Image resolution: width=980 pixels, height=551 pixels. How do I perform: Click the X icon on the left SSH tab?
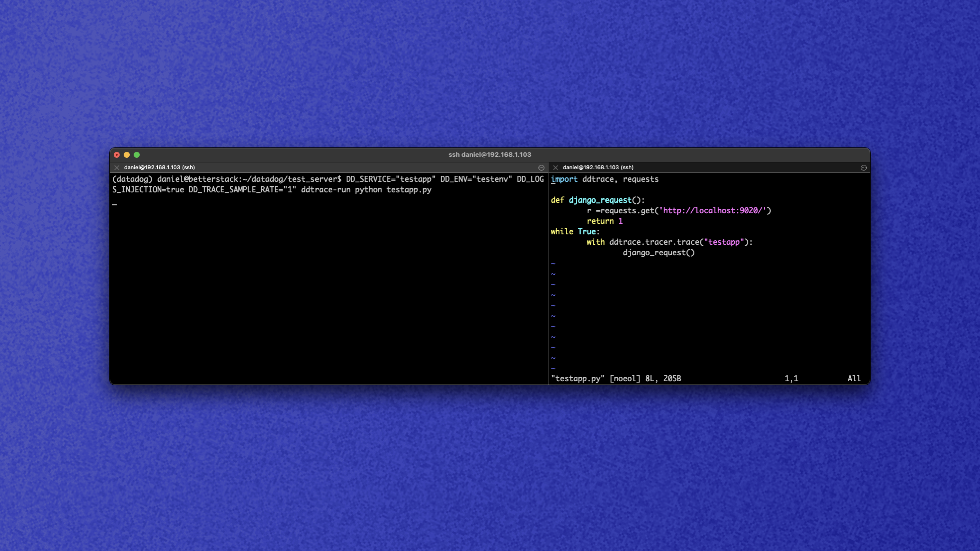117,167
